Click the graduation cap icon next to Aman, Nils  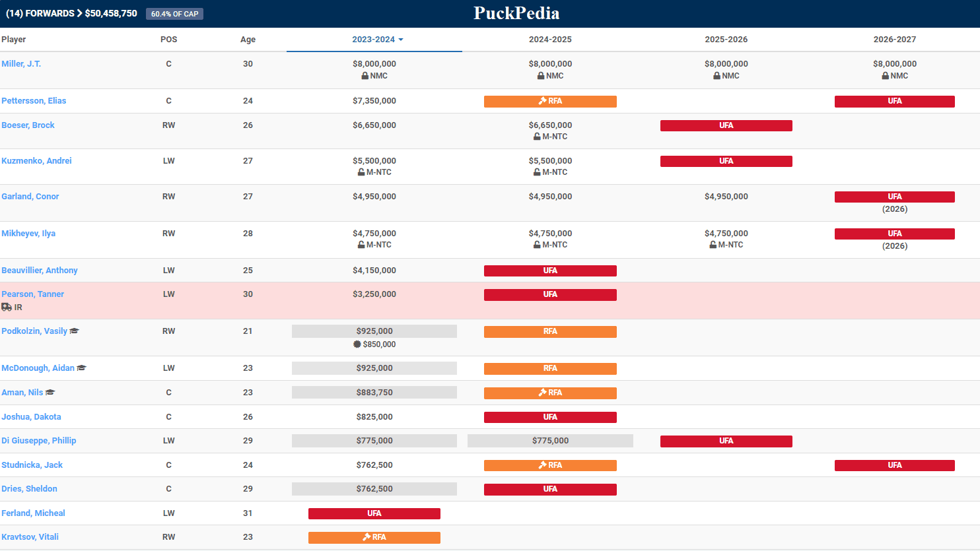coord(50,393)
